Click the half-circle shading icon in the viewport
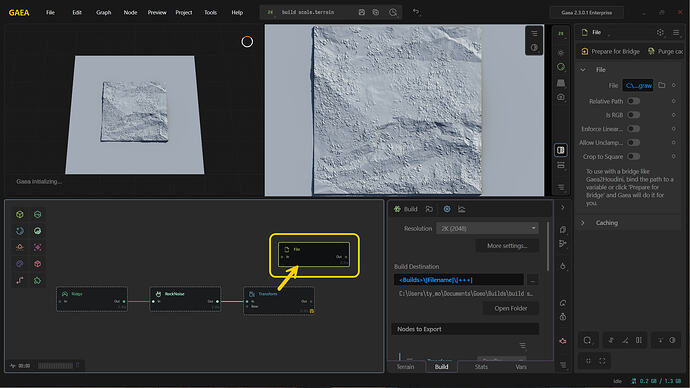690x388 pixels. (x=534, y=47)
